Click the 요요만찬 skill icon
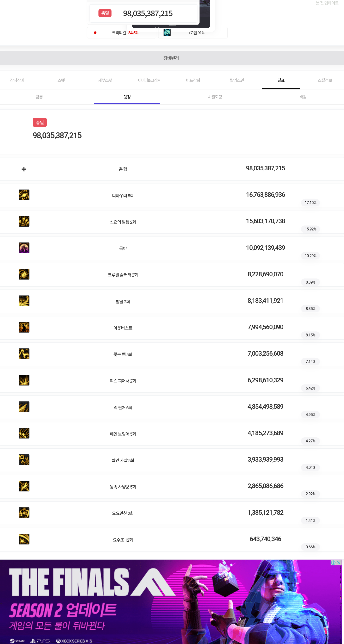The height and width of the screenshot is (644, 344). pos(24,513)
